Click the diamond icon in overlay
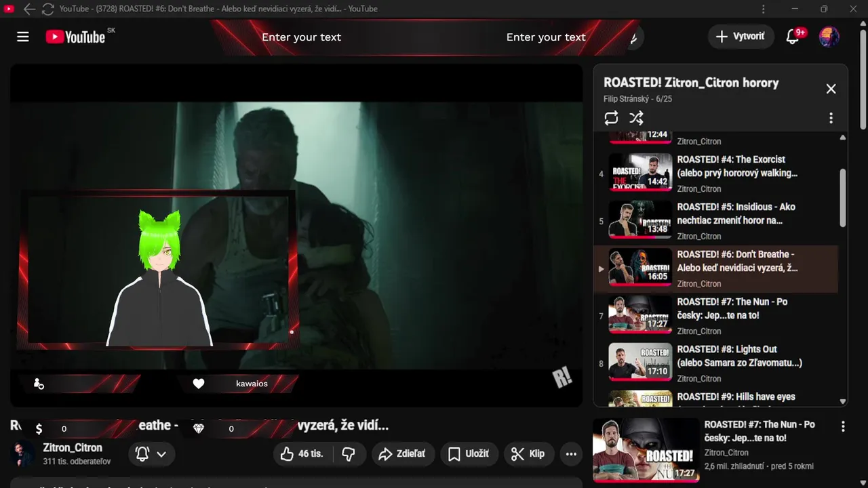 [199, 429]
